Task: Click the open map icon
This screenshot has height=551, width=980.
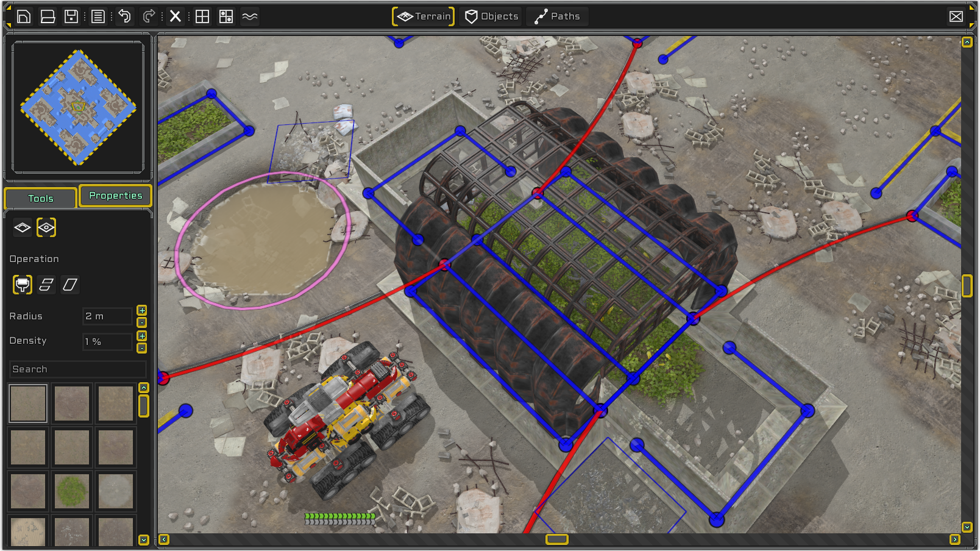Action: 48,16
